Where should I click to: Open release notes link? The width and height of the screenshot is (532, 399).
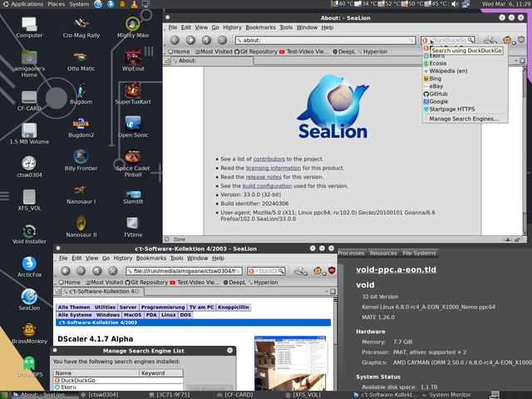pos(264,177)
